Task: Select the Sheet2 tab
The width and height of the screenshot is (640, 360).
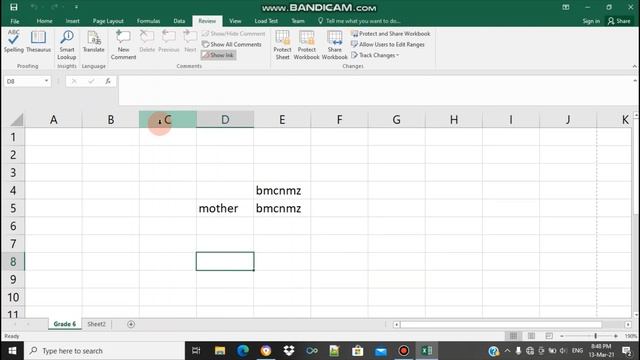Action: tap(96, 324)
